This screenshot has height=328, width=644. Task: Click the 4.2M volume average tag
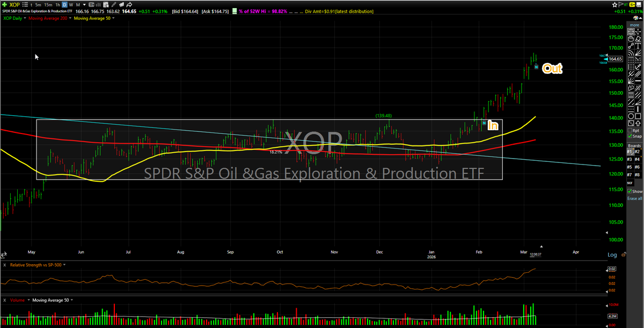click(x=612, y=316)
